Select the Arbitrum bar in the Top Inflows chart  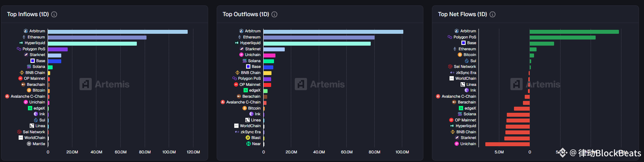(117, 32)
